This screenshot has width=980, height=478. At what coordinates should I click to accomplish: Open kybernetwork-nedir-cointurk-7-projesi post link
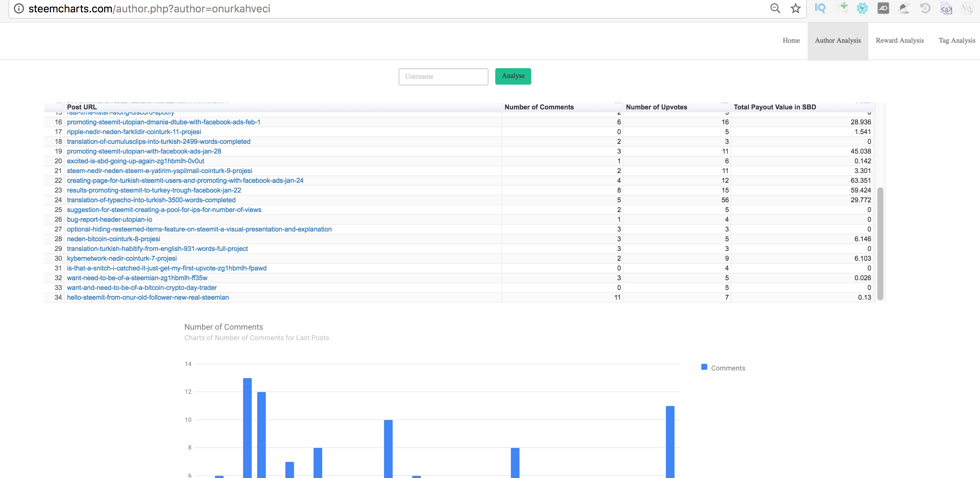tap(122, 258)
